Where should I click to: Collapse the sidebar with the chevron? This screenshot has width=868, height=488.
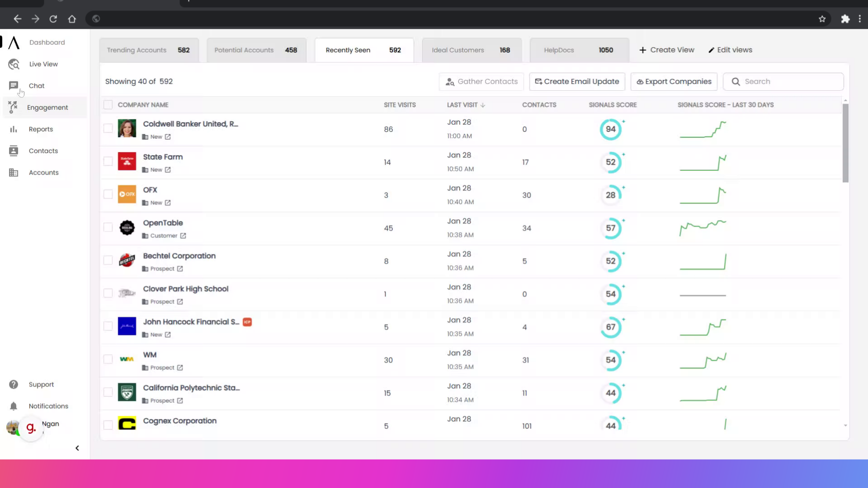[77, 448]
